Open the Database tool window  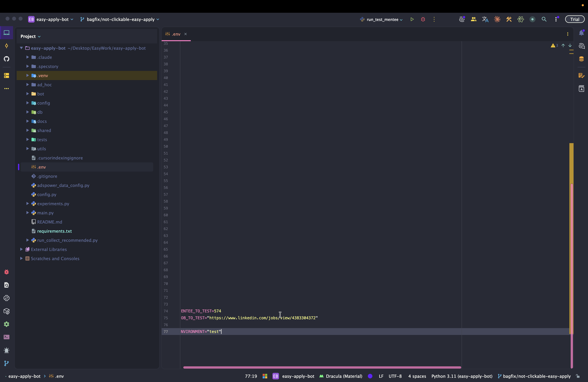(581, 59)
